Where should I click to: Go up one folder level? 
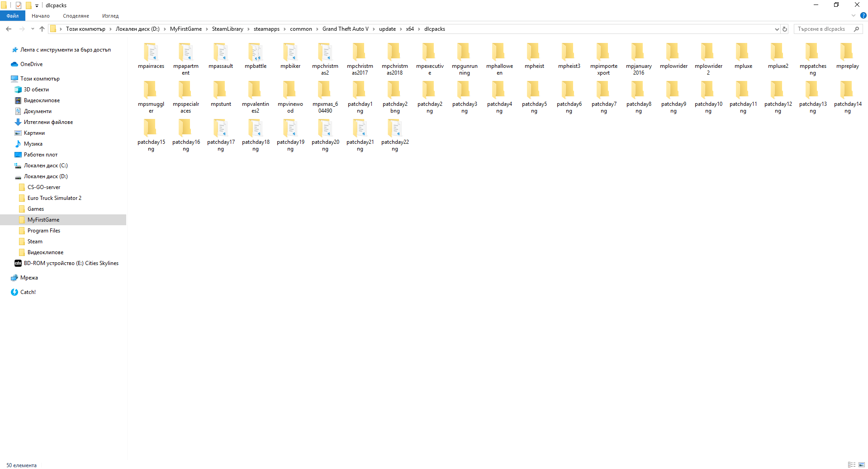coord(42,29)
